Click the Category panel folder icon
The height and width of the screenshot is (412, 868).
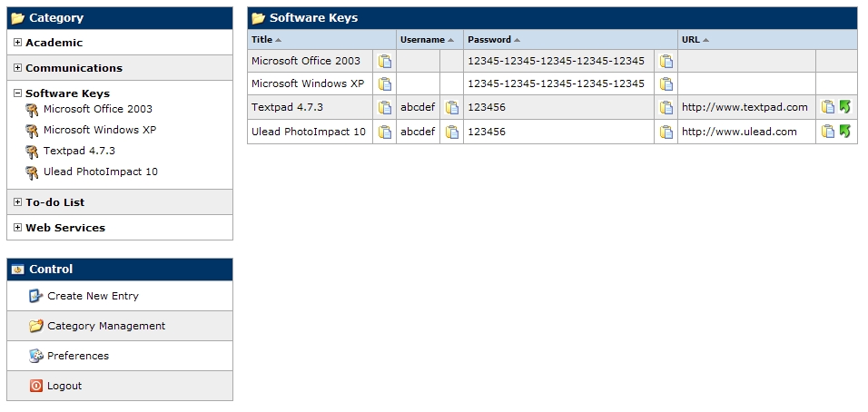point(18,18)
